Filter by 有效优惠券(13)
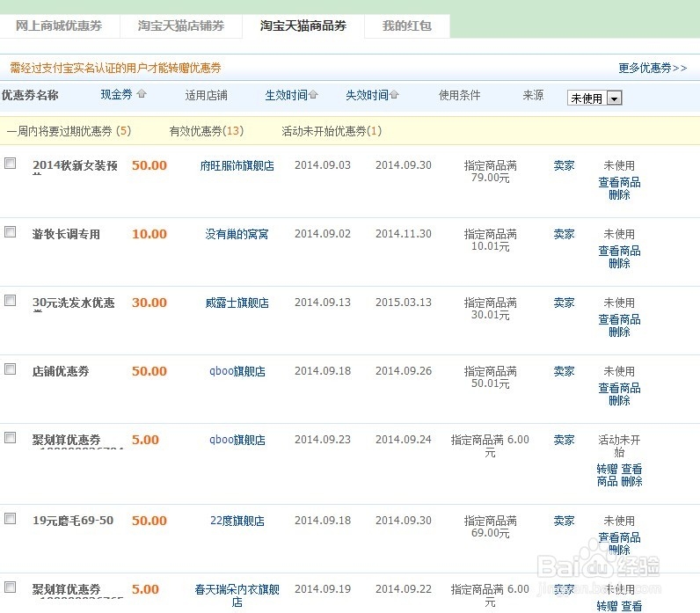This screenshot has width=700, height=613. [207, 131]
